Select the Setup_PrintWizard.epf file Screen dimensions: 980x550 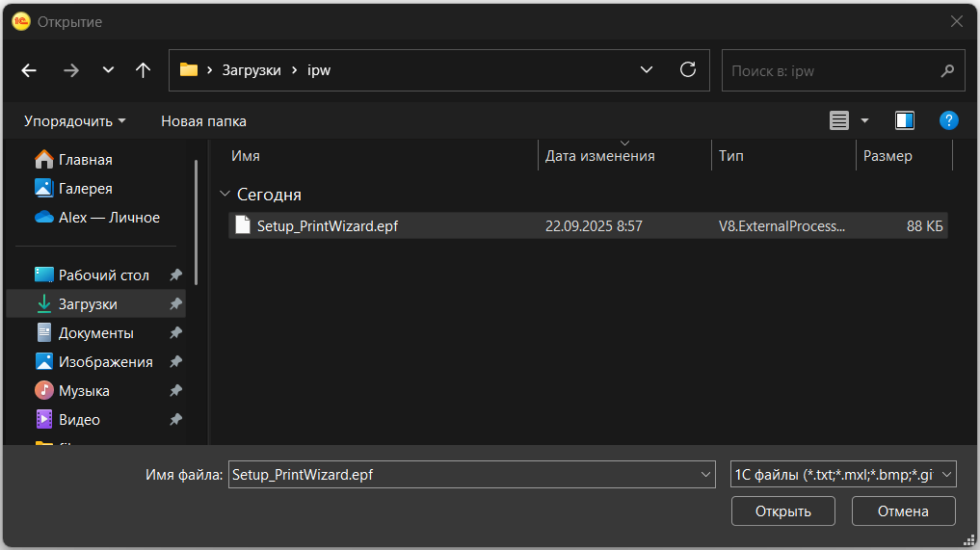point(328,226)
